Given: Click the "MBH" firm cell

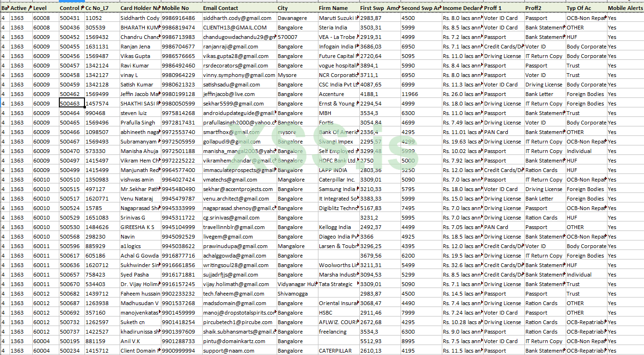Looking at the screenshot, I should (x=338, y=113).
